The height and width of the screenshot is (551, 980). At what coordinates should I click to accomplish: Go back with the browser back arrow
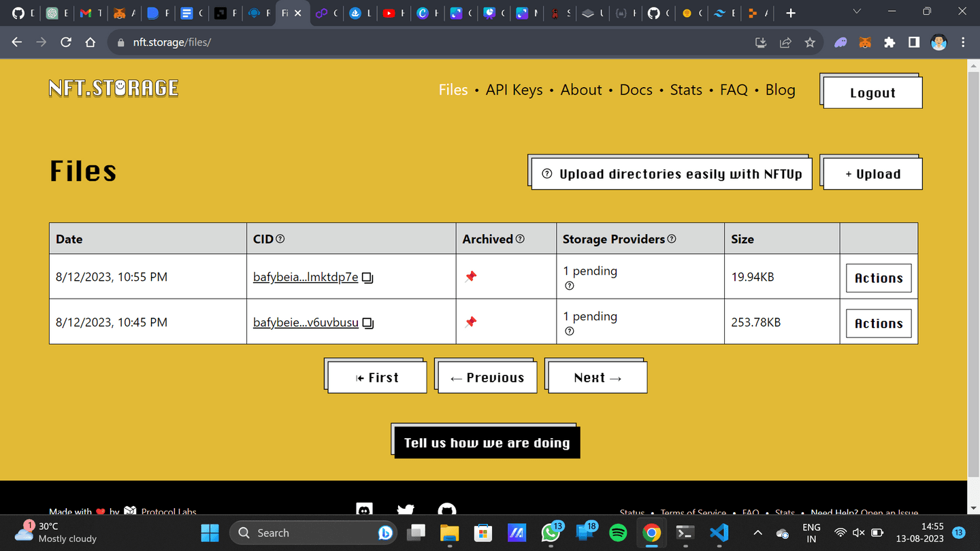[x=17, y=42]
